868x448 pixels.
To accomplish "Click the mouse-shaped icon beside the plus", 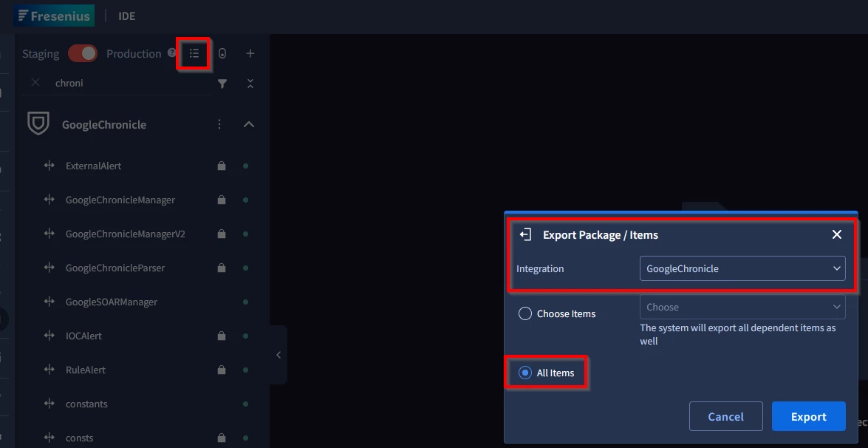I will (x=222, y=53).
